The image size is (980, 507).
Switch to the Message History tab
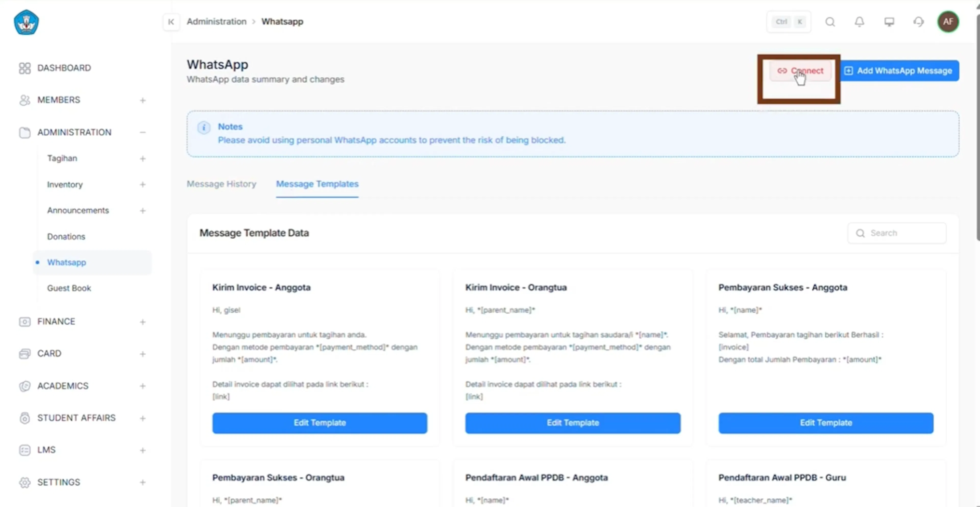pos(222,184)
